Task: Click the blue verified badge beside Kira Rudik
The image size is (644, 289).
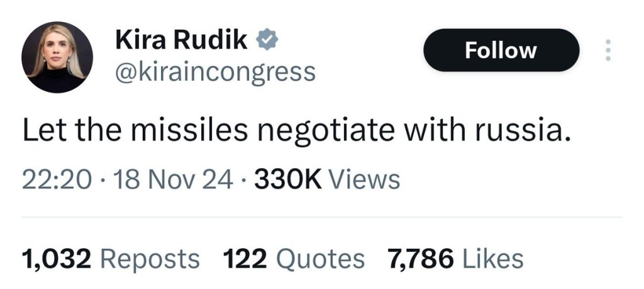Action: coord(267,40)
